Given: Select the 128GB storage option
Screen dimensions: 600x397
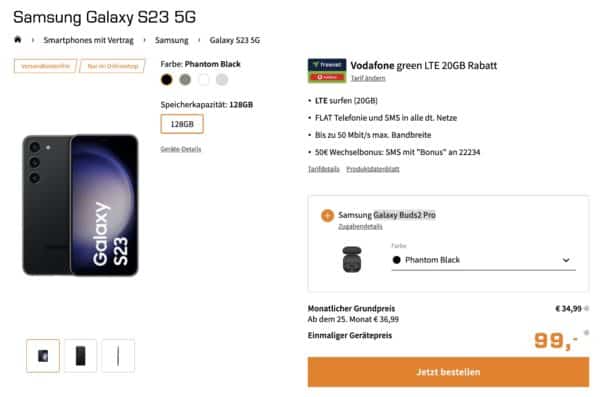Looking at the screenshot, I should tap(182, 124).
